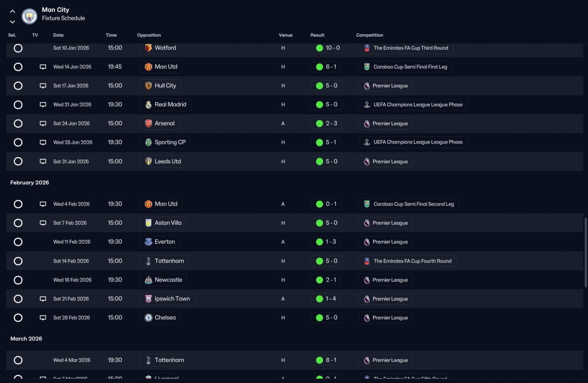Click FA Cup icon on Fourth Round row
Viewport: 588px width, 383px height.
pos(367,261)
